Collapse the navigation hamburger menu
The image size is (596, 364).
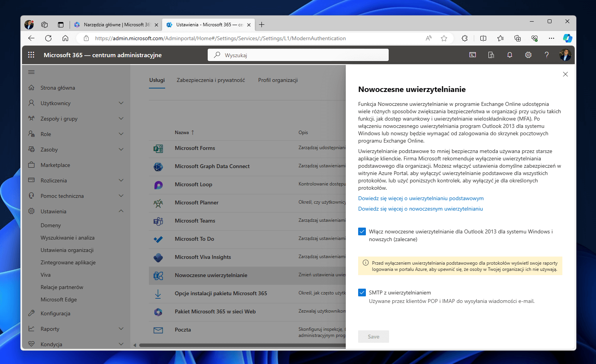[31, 72]
